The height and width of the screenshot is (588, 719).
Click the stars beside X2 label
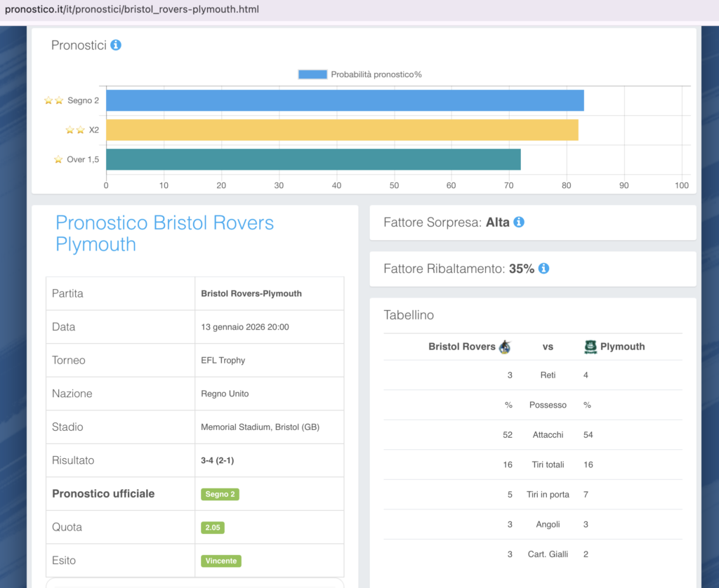pyautogui.click(x=74, y=130)
